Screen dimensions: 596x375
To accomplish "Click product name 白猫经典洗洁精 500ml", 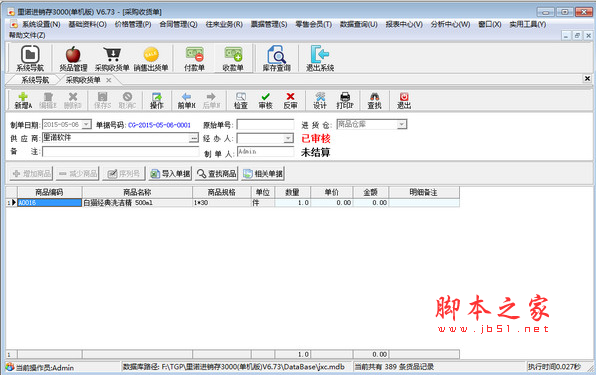I will [137, 203].
